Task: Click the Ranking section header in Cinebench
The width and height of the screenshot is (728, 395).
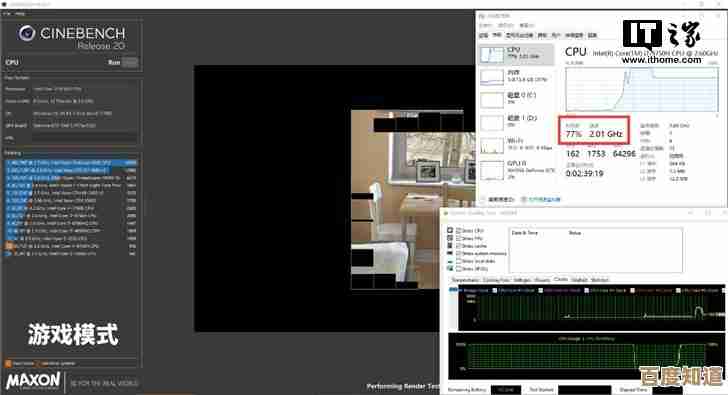Action: [x=13, y=153]
